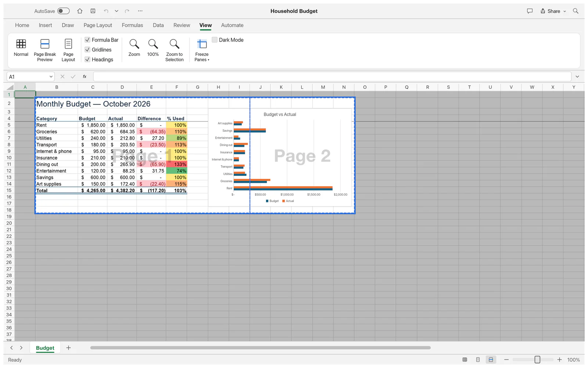Uncheck the Formula Bar checkbox
Image resolution: width=588 pixels, height=368 pixels.
pos(87,40)
